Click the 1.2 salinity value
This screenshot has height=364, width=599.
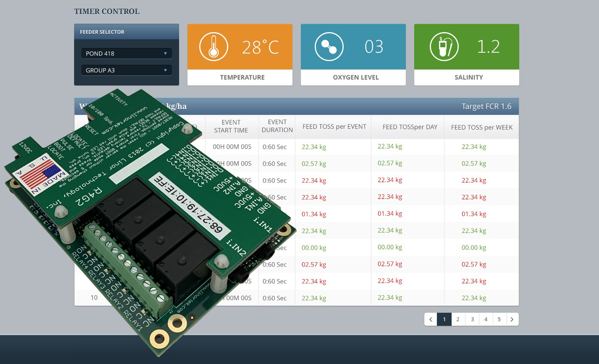click(488, 47)
